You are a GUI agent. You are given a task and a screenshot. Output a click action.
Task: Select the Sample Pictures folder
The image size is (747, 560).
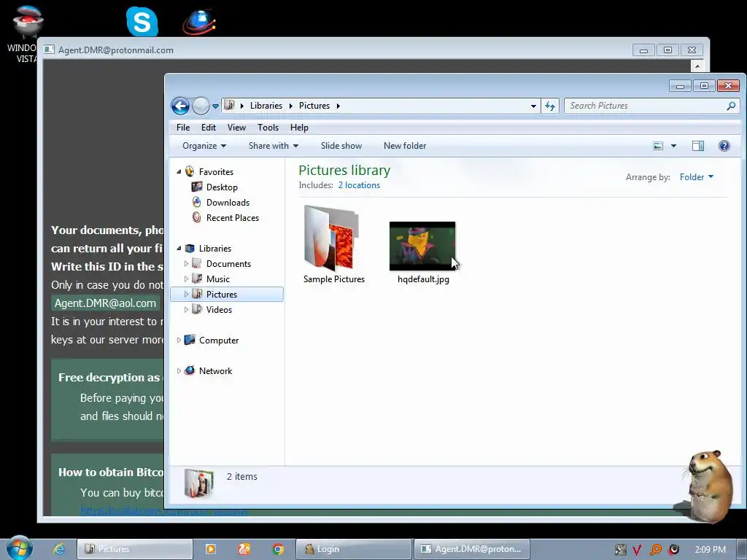tap(333, 244)
